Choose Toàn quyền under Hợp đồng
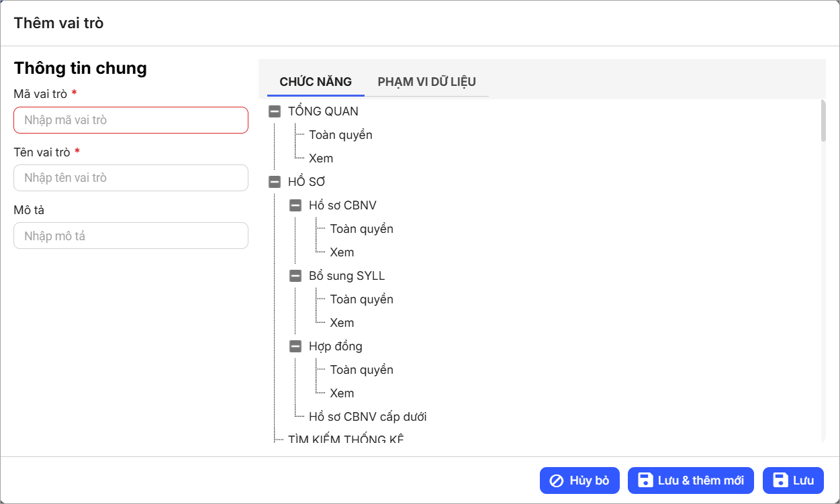 click(361, 370)
